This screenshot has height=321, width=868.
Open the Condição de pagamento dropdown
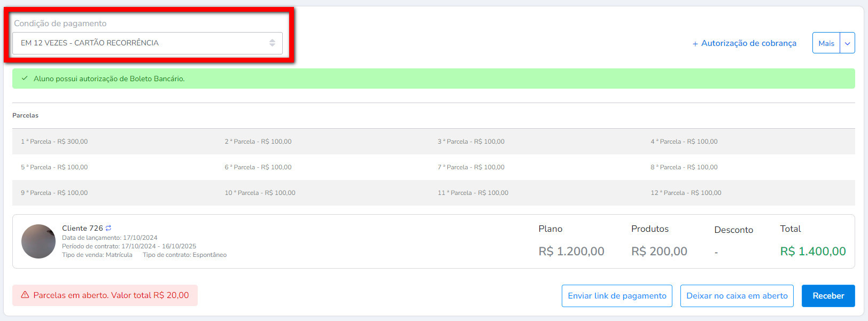point(148,43)
